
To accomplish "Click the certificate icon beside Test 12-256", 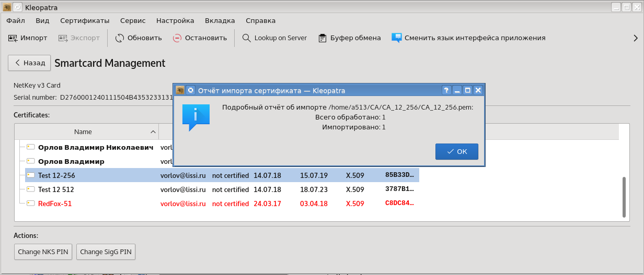I will pyautogui.click(x=31, y=175).
